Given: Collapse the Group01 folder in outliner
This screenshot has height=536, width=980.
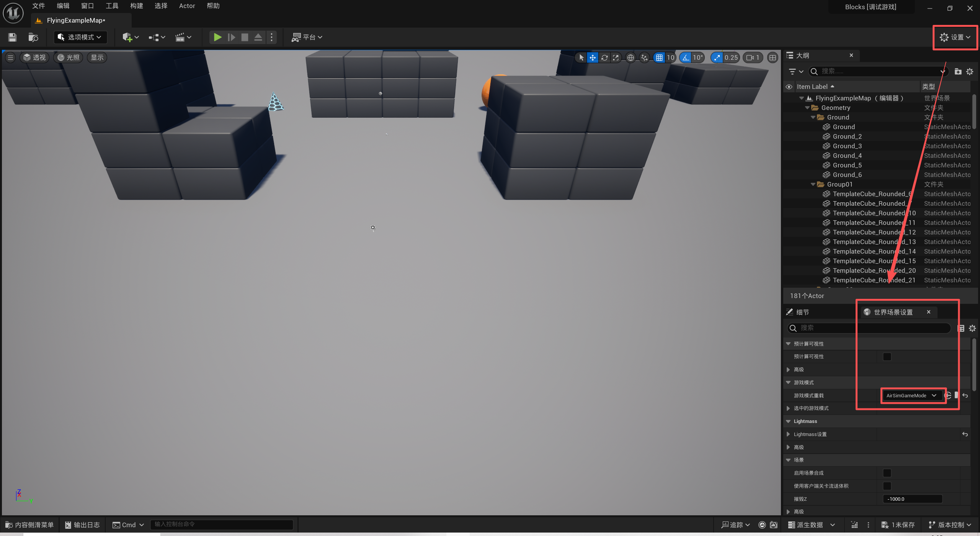Looking at the screenshot, I should [x=813, y=184].
